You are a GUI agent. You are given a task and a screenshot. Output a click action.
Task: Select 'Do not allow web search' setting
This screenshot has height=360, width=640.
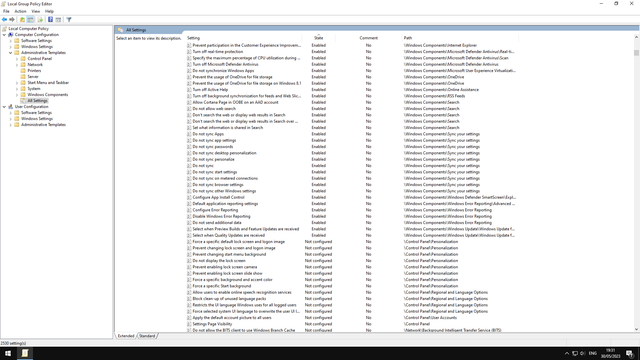point(214,109)
